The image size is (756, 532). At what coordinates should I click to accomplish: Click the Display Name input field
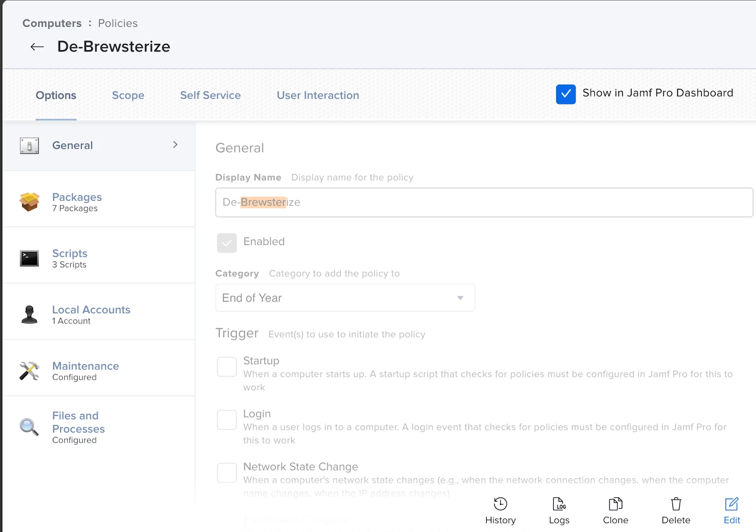click(x=484, y=202)
